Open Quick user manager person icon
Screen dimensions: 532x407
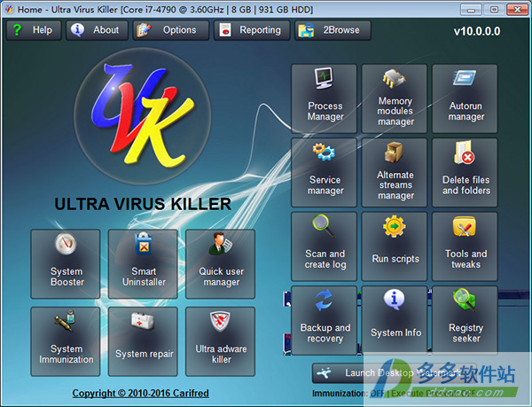coord(221,244)
